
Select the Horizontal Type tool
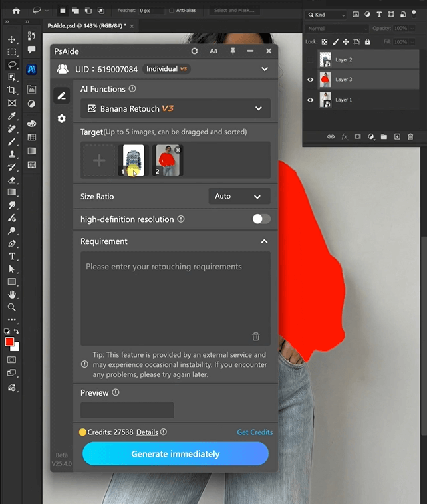tap(12, 256)
